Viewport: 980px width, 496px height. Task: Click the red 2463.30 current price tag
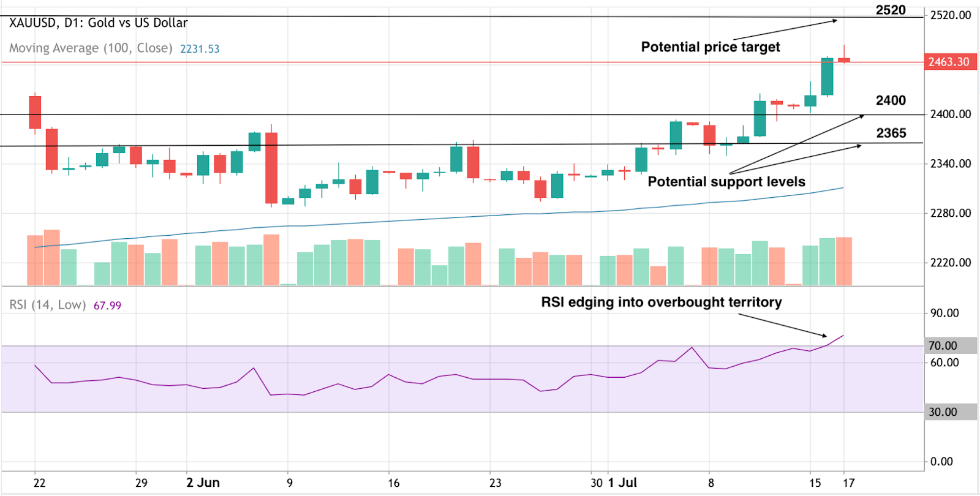click(x=949, y=62)
